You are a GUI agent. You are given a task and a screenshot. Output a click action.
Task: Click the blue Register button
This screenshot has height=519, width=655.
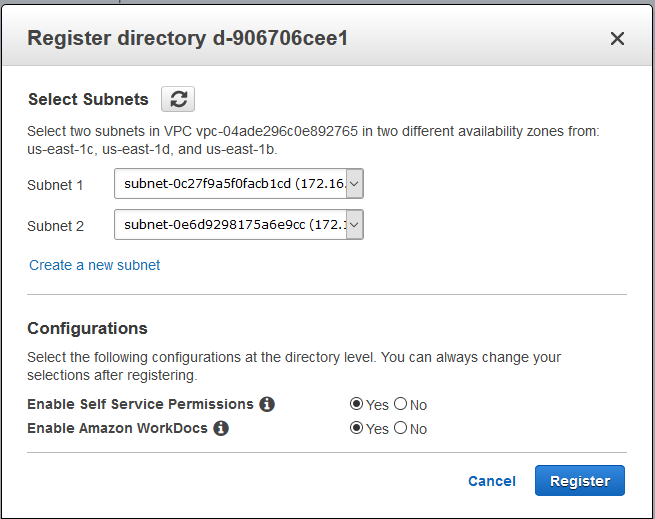pos(580,481)
